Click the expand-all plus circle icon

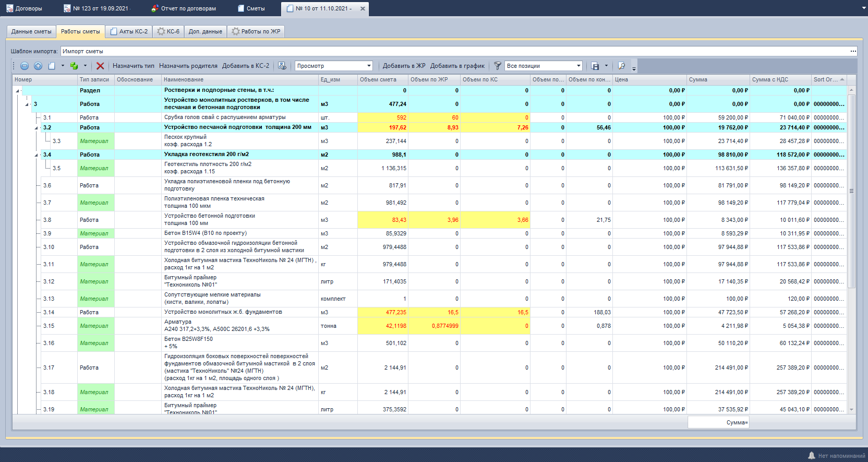(38, 66)
